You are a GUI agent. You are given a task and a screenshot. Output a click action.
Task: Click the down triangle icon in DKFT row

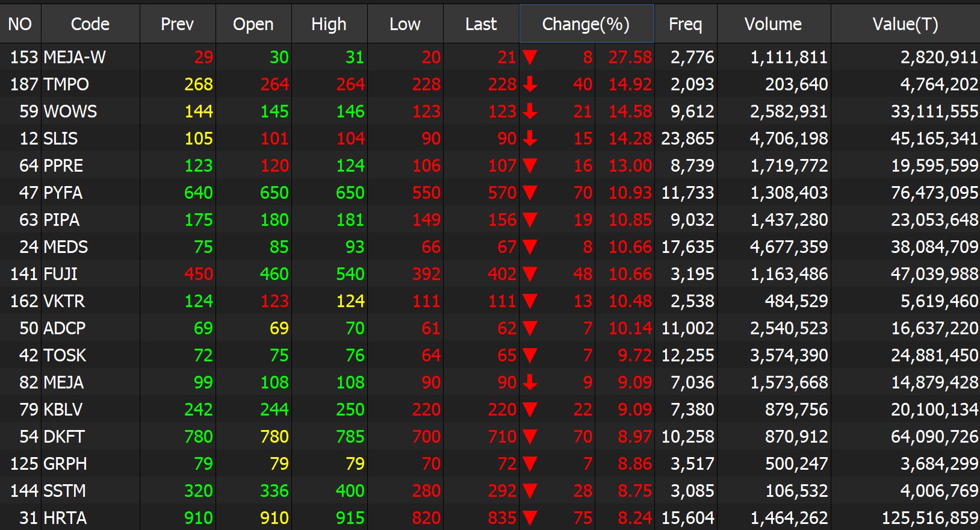pyautogui.click(x=530, y=437)
